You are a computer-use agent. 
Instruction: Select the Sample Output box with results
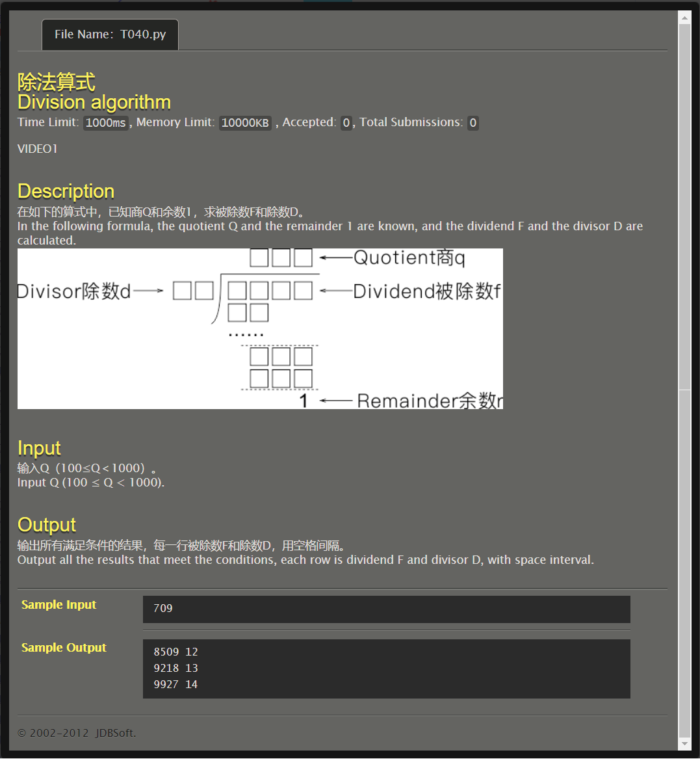(386, 668)
